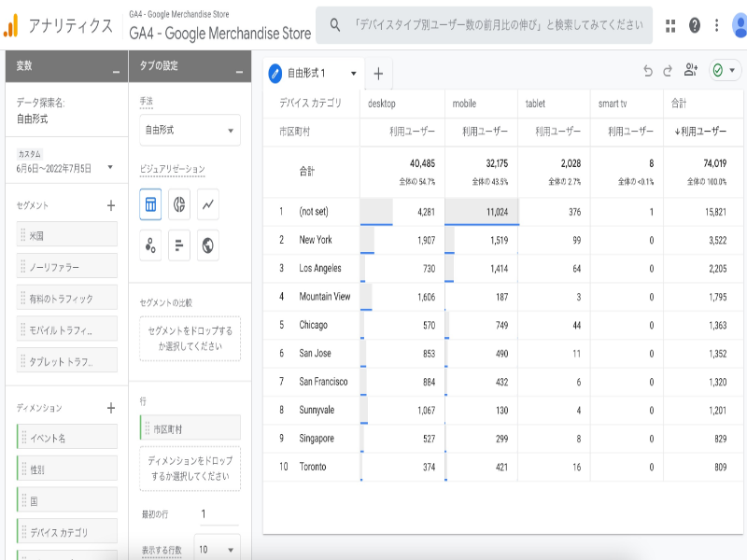
Task: Click the redo arrow icon
Action: point(668,71)
